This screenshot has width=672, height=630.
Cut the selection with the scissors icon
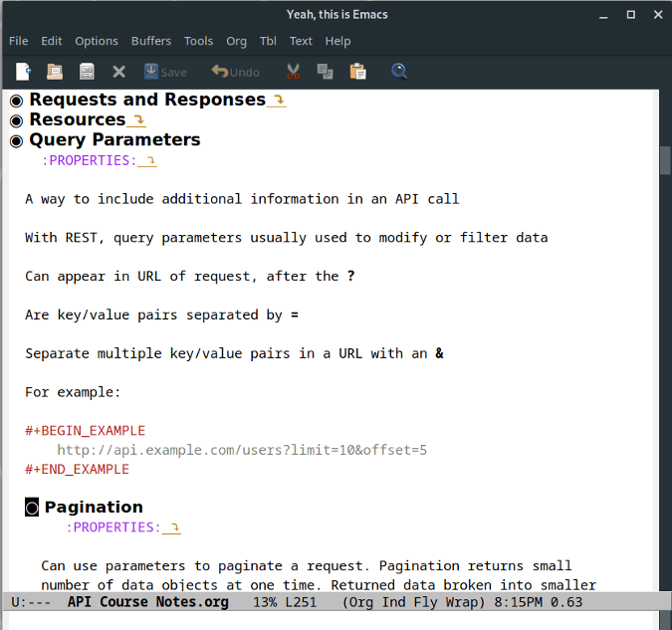click(x=293, y=72)
